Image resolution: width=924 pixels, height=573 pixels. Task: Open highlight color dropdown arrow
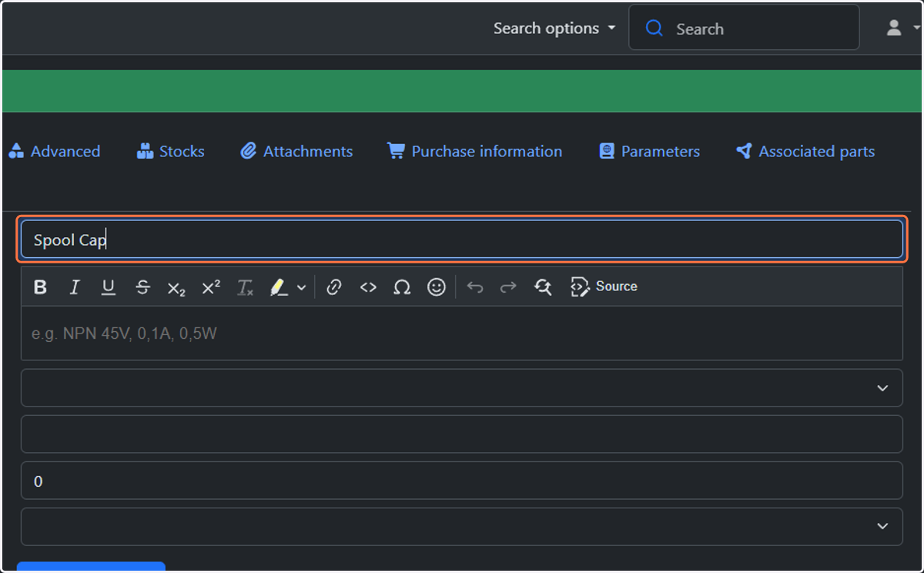(x=301, y=287)
